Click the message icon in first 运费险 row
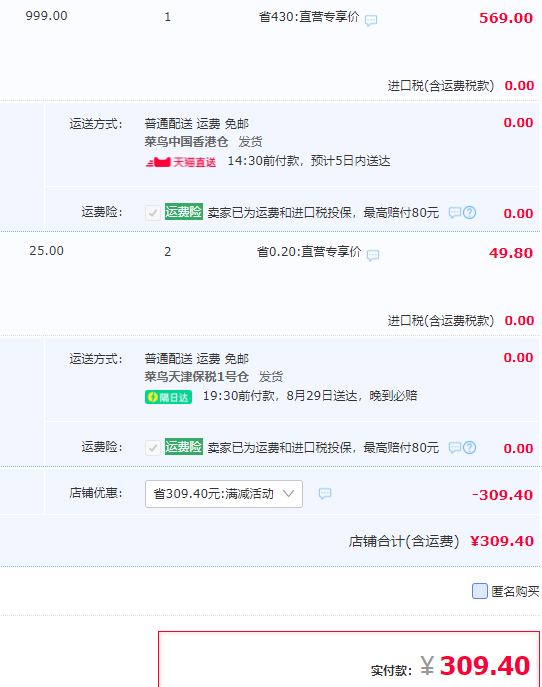Viewport: 542px width, 687px height. click(455, 213)
